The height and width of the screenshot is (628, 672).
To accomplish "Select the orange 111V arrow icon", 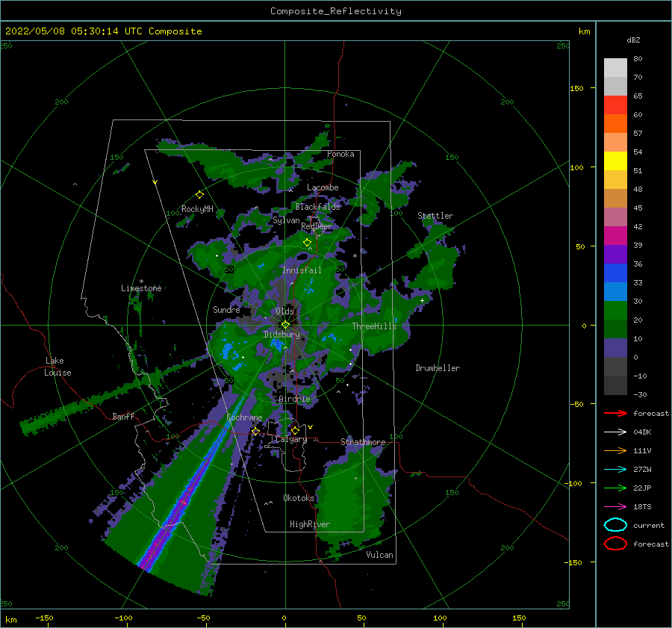I will 615,450.
